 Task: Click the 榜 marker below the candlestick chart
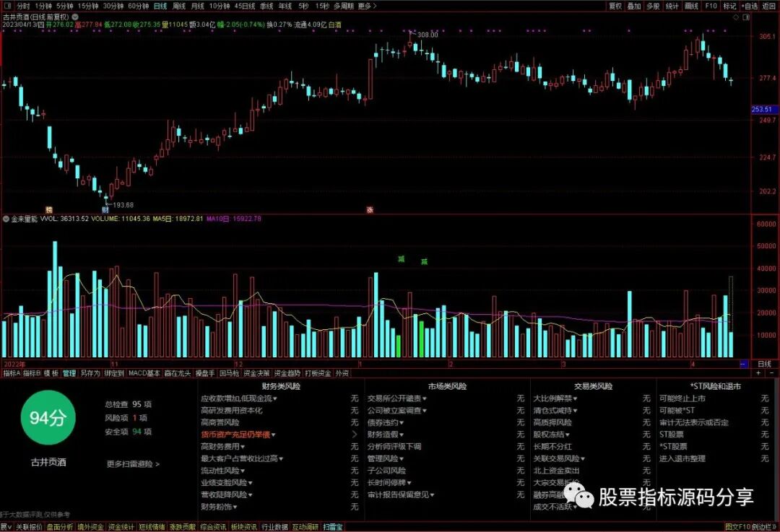click(x=49, y=210)
